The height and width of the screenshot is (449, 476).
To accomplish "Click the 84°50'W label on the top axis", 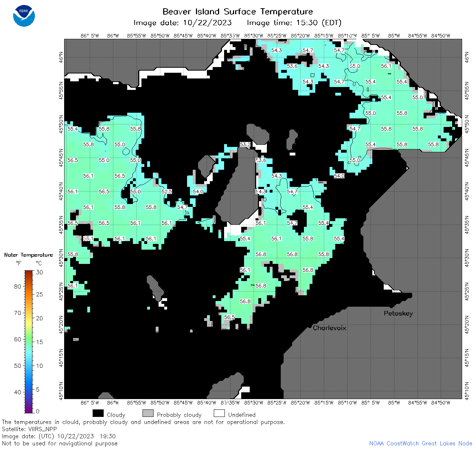I will [440, 36].
